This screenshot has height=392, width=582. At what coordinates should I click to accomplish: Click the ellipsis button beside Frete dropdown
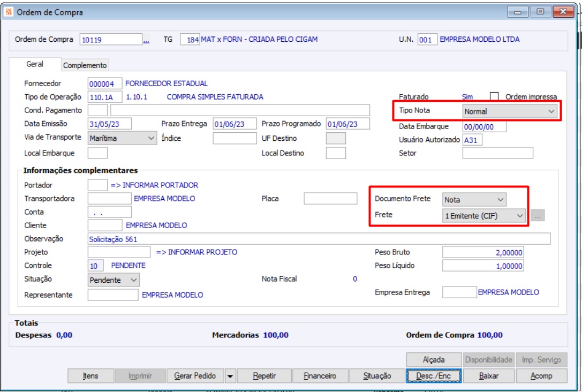[x=538, y=216]
